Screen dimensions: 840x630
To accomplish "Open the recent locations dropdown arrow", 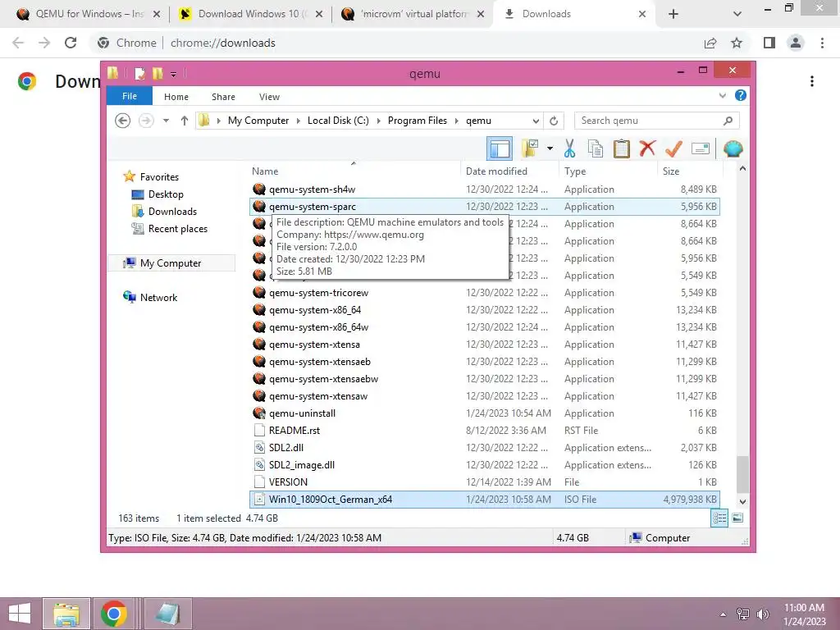I will [x=166, y=121].
